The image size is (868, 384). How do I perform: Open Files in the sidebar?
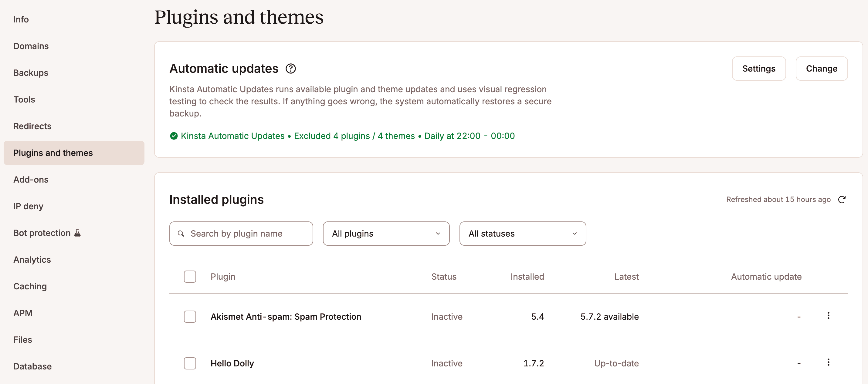22,339
